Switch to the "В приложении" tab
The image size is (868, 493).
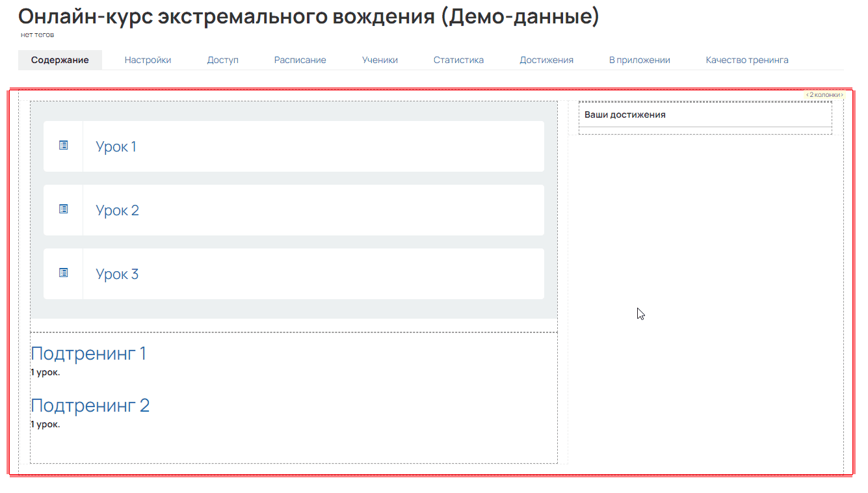[x=639, y=59]
